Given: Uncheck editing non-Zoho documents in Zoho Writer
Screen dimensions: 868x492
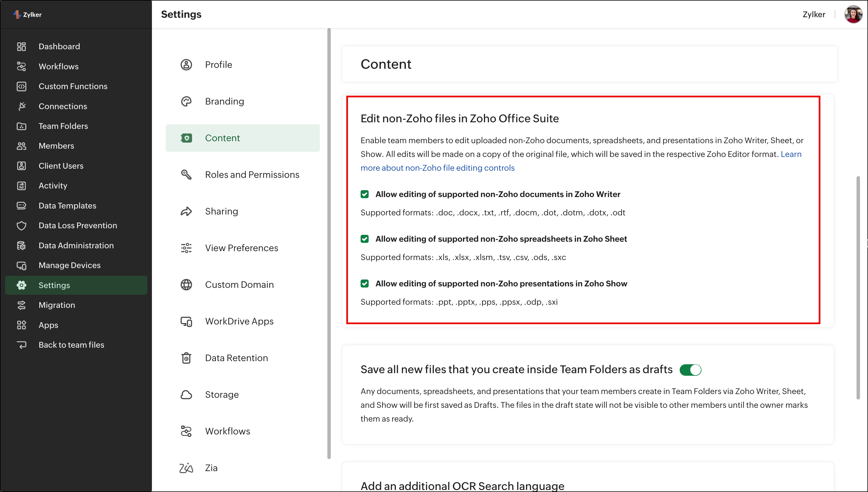Looking at the screenshot, I should (x=365, y=194).
